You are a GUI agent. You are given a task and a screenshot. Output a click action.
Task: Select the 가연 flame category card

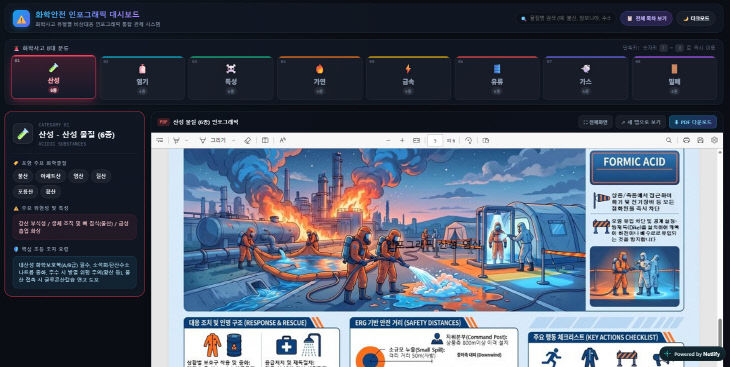coord(319,78)
